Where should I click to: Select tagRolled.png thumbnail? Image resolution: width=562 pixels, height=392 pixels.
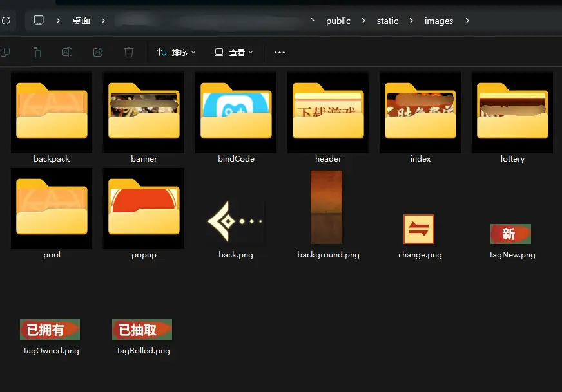click(142, 330)
